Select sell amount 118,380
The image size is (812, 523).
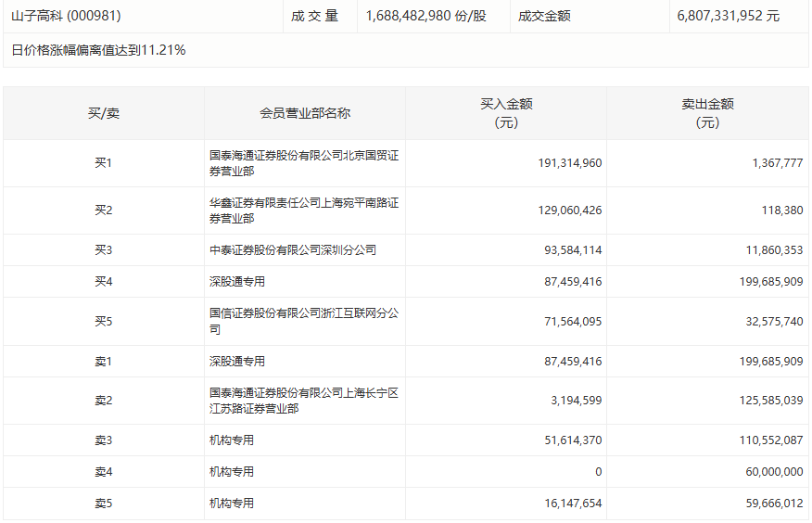click(x=782, y=210)
